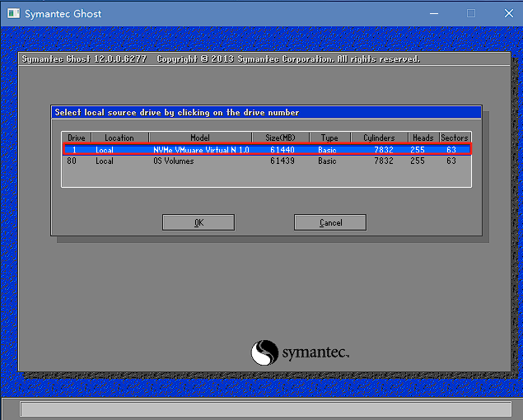
Task: Click the Type column header
Action: point(329,138)
